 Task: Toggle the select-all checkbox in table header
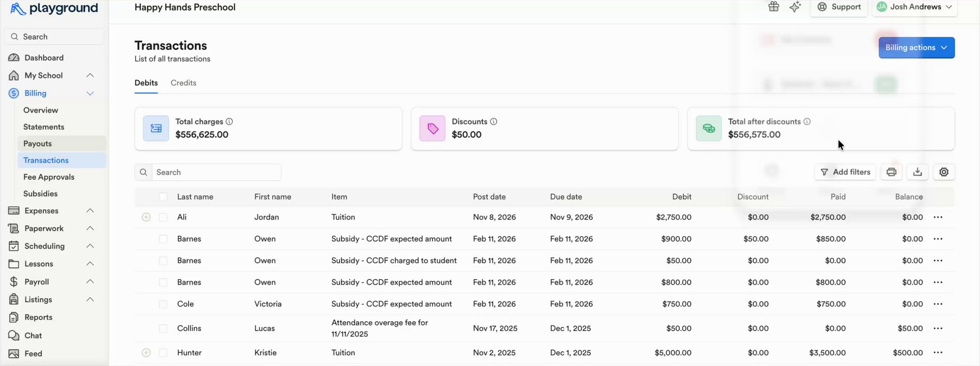pyautogui.click(x=163, y=197)
